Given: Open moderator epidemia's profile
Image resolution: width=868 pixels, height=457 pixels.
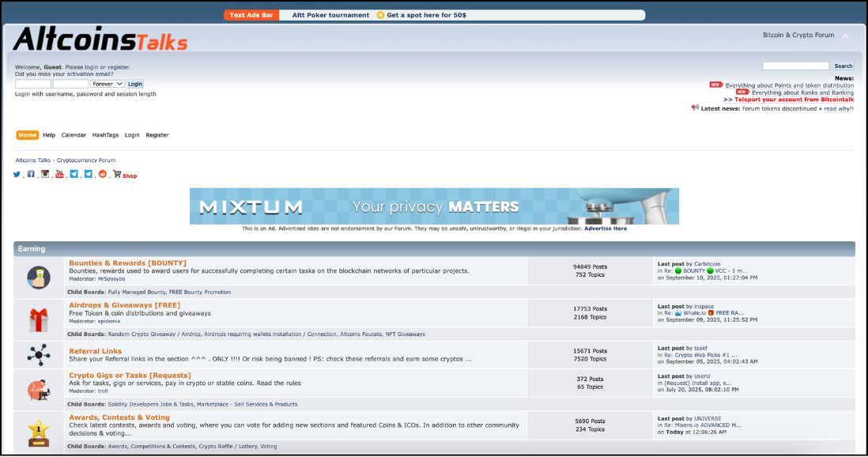Looking at the screenshot, I should (109, 321).
